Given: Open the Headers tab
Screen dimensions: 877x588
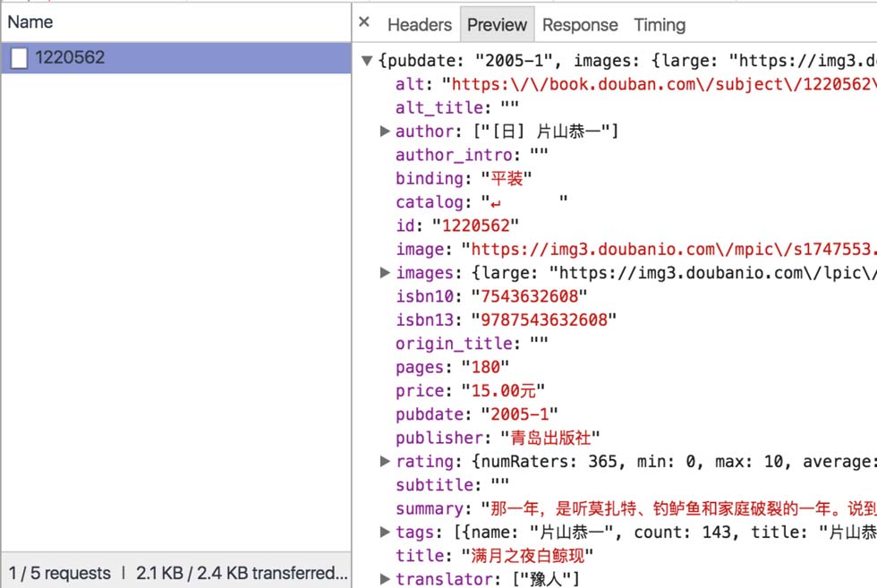Looking at the screenshot, I should point(420,25).
